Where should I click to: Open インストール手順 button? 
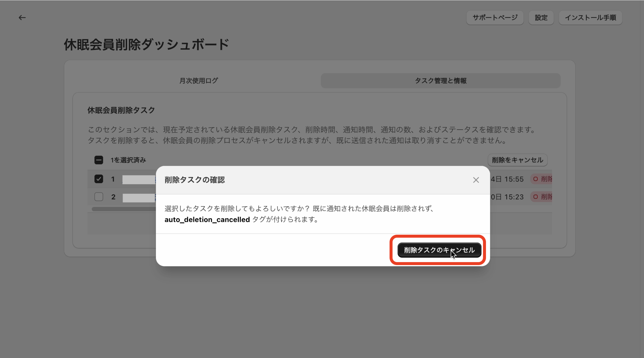(590, 18)
